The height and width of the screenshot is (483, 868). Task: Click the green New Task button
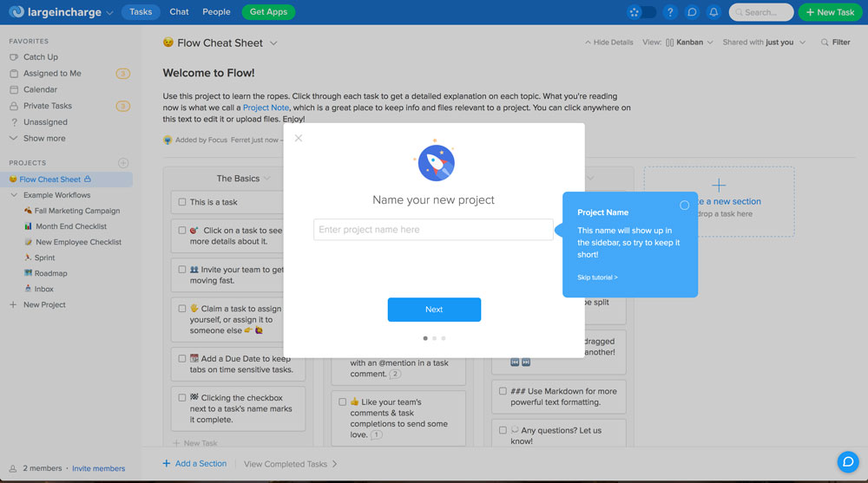tap(830, 12)
